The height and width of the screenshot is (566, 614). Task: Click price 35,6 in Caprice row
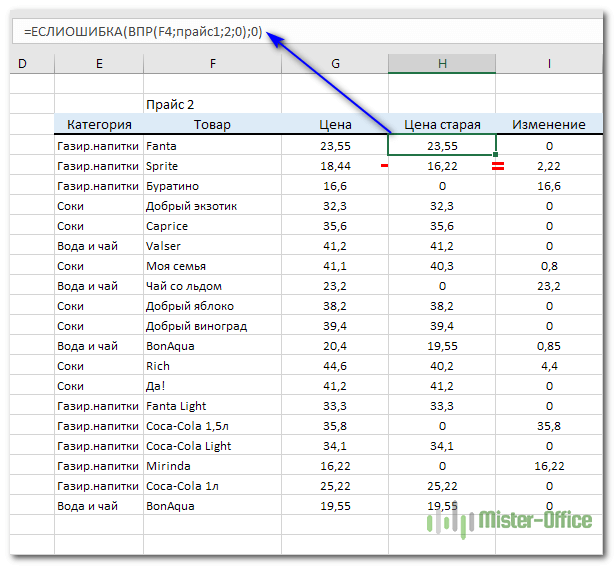click(x=335, y=226)
